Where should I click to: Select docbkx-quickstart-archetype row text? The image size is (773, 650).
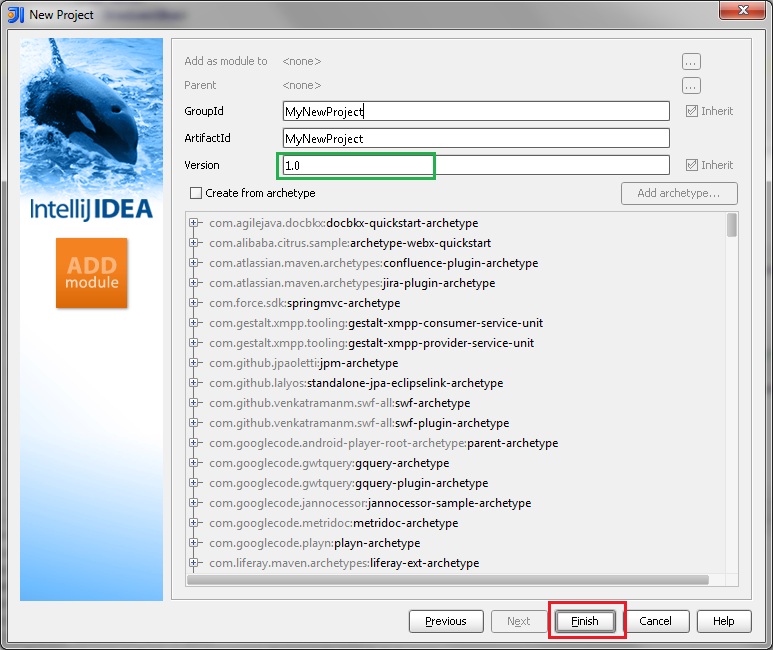click(344, 223)
